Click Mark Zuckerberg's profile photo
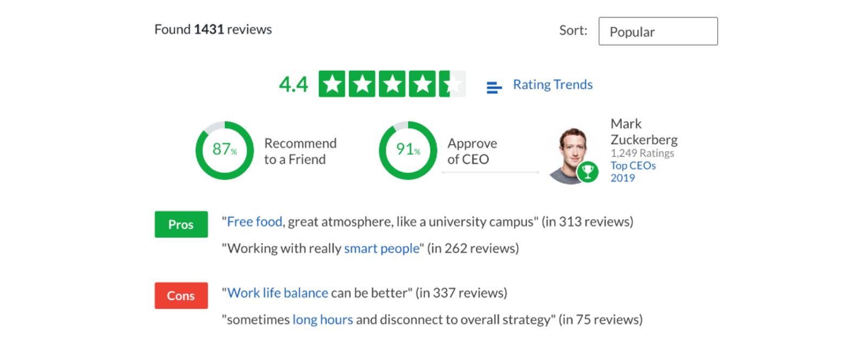 pyautogui.click(x=571, y=156)
